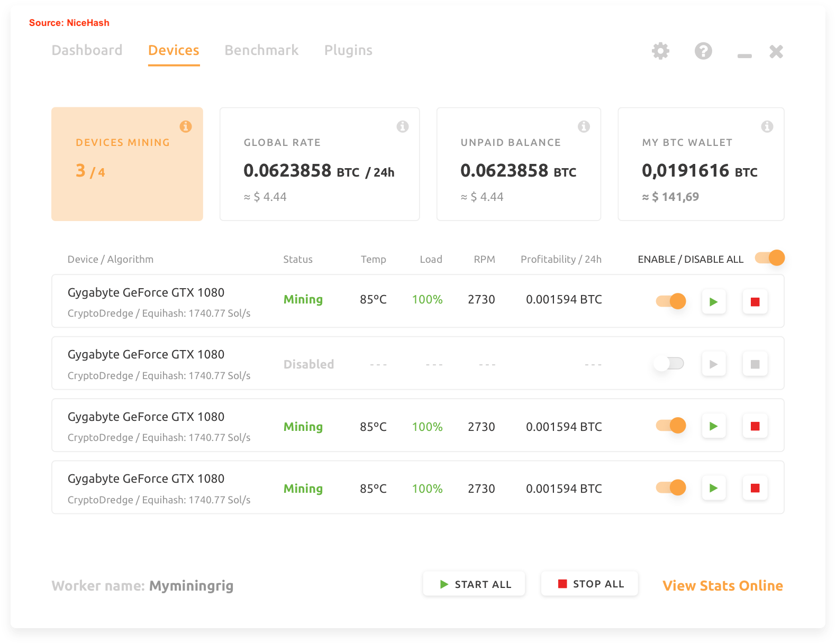Screen dimensions: 836x644
Task: Show info for My BTC Wallet card
Action: (x=767, y=126)
